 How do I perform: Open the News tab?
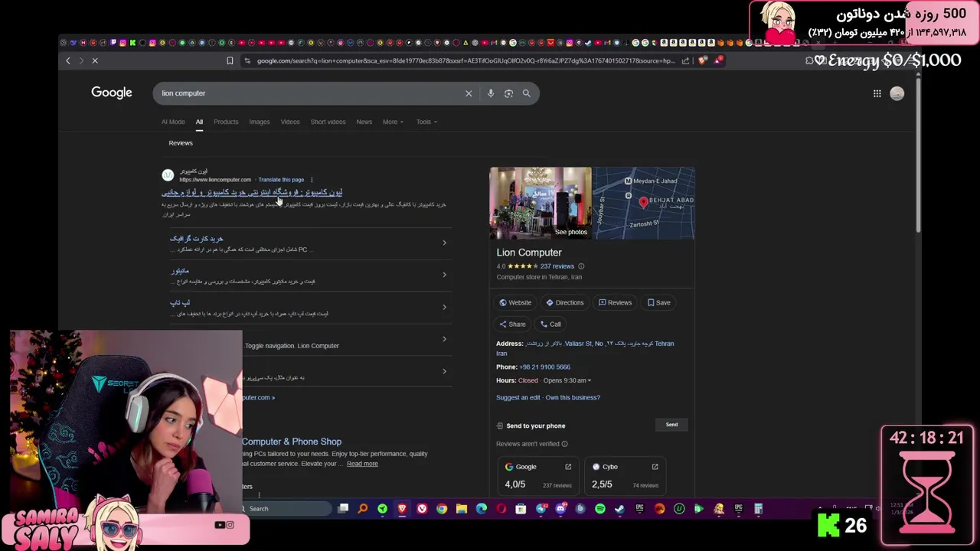(x=364, y=122)
